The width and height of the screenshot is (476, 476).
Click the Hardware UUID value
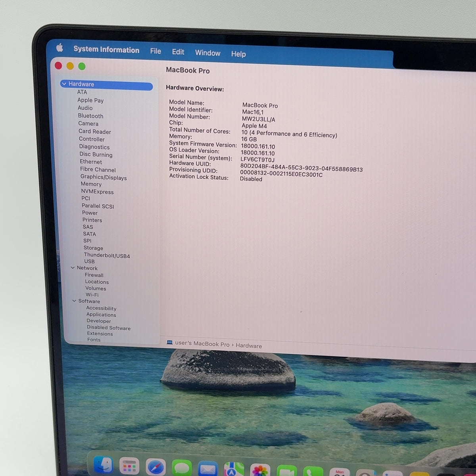(x=301, y=168)
